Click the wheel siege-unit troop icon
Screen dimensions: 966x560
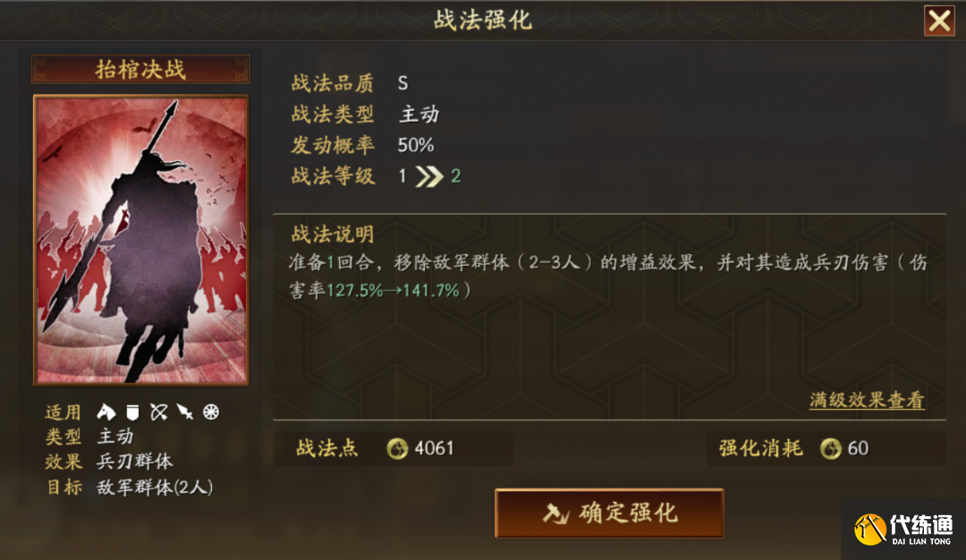tap(211, 412)
